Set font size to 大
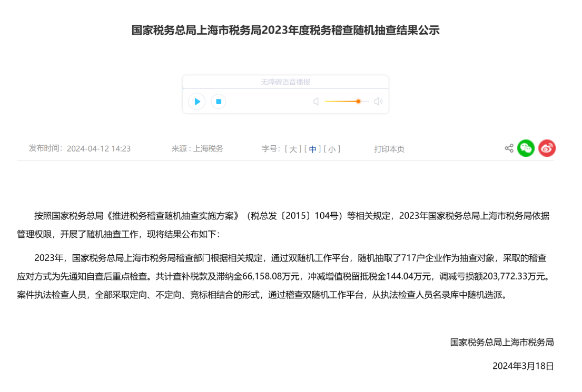Viewport: 582px width, 392px height. pyautogui.click(x=293, y=149)
